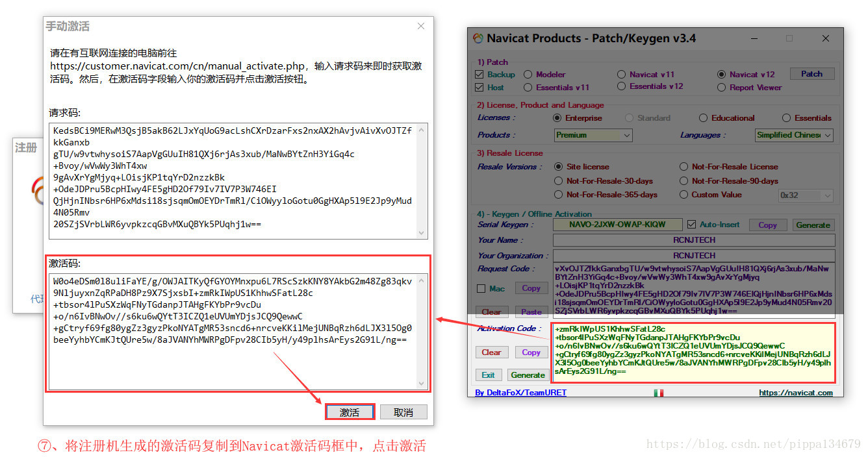Click scroll-down arrow of 请求码 box
Screen dimensions: 868x457
422,232
